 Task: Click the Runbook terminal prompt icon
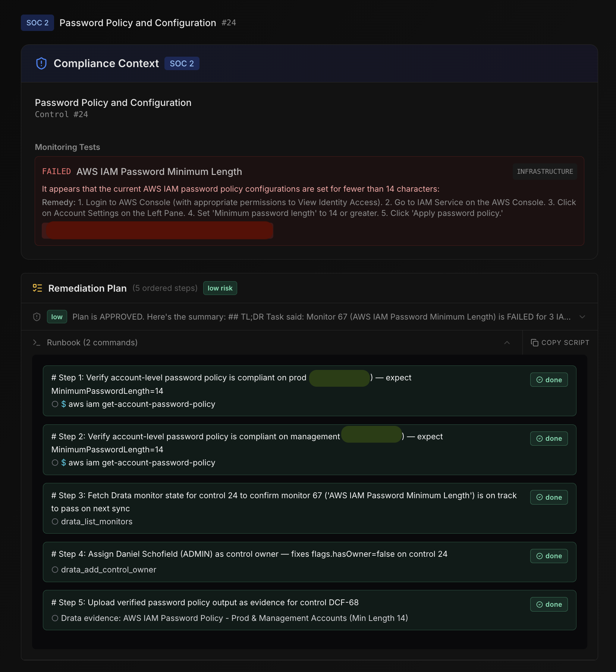coord(37,342)
